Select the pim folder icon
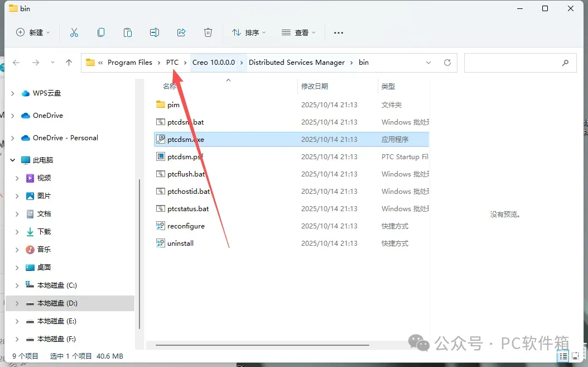This screenshot has height=367, width=588. pyautogui.click(x=161, y=104)
